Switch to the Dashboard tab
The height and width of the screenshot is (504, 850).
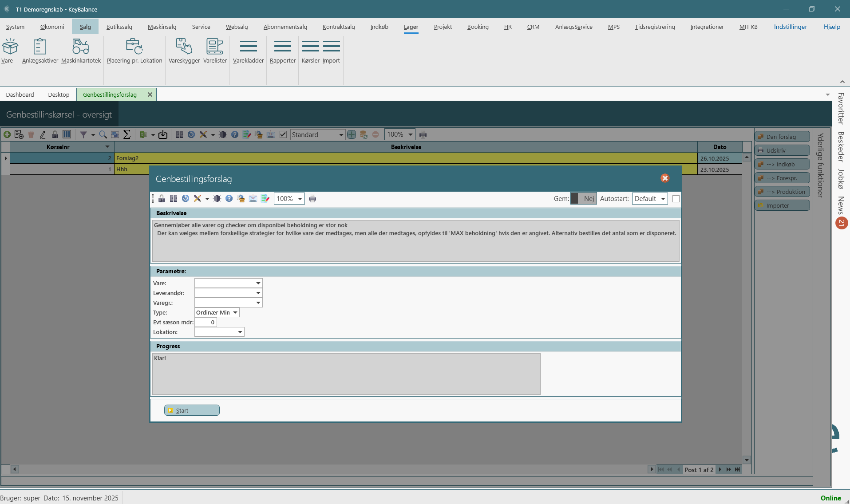click(x=20, y=94)
